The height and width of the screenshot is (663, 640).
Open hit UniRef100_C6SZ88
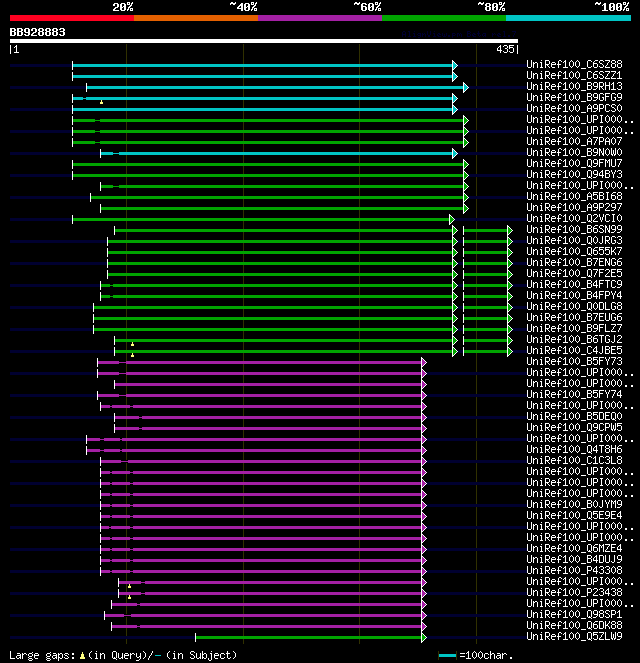point(574,64)
